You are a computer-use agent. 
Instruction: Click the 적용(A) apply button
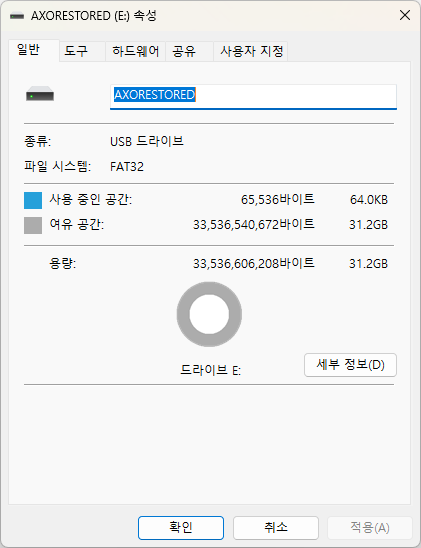[370, 527]
